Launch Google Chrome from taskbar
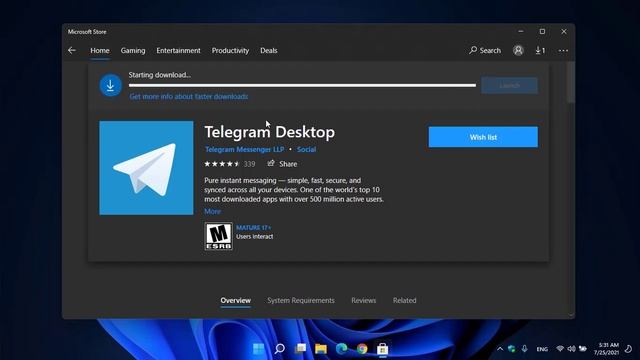The width and height of the screenshot is (640, 360). (362, 349)
